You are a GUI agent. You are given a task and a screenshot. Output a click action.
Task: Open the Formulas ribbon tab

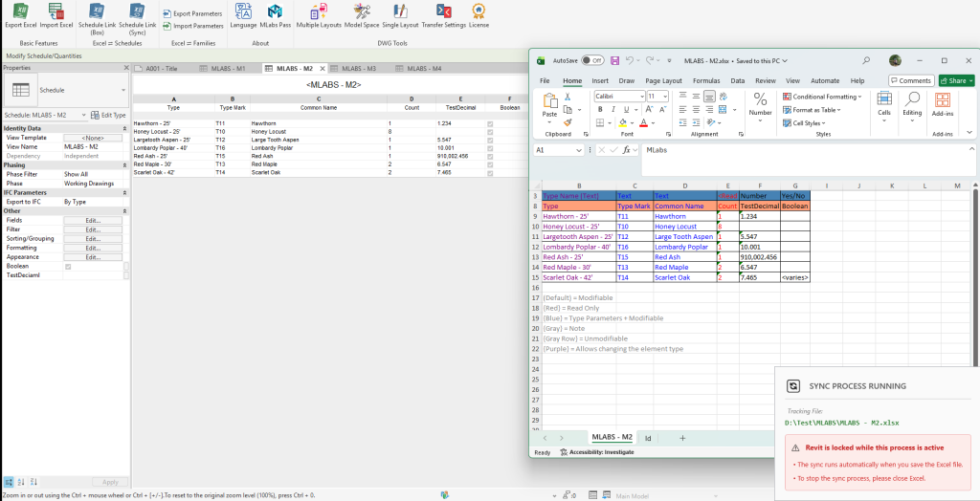click(x=706, y=80)
